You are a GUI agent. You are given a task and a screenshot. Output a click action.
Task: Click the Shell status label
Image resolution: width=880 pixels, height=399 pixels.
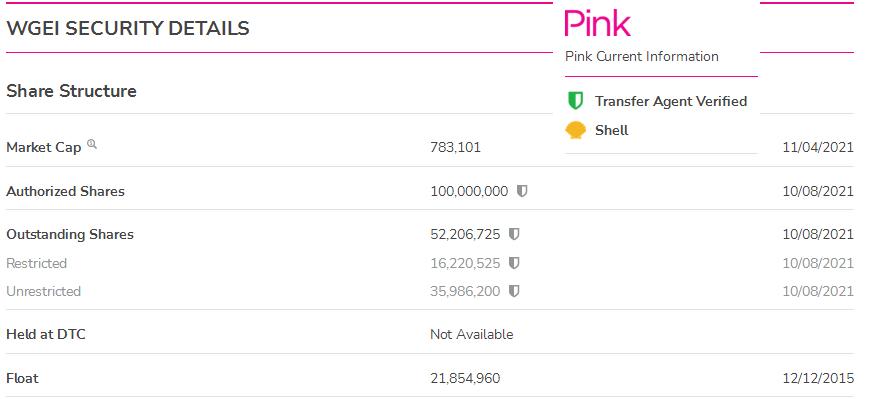pyautogui.click(x=611, y=130)
